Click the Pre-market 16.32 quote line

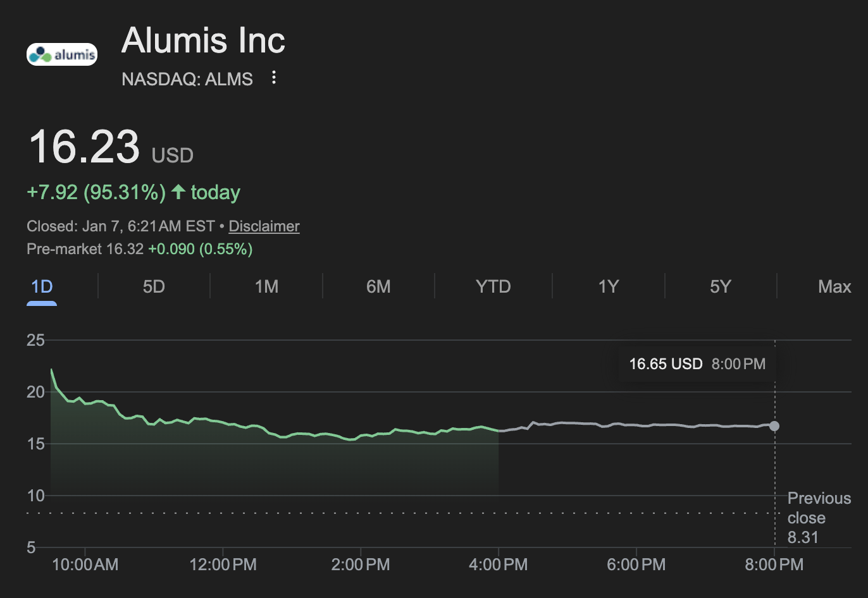click(x=139, y=249)
